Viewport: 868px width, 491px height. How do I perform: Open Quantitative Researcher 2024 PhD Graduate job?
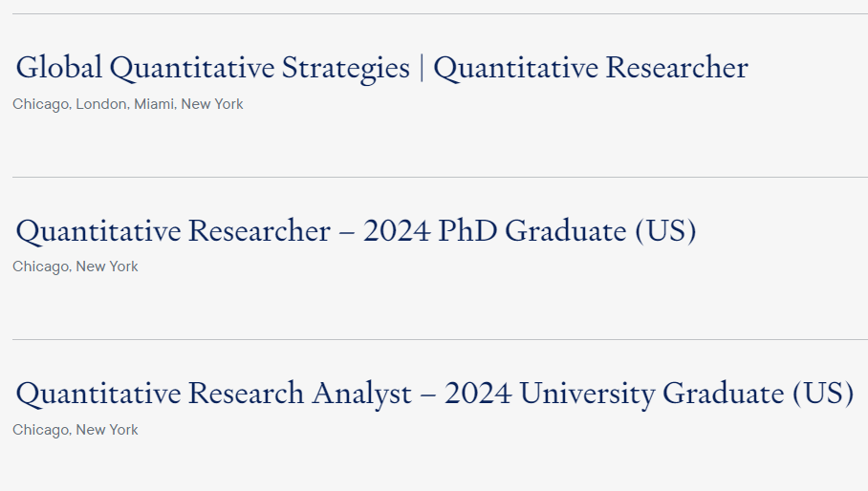pos(356,232)
